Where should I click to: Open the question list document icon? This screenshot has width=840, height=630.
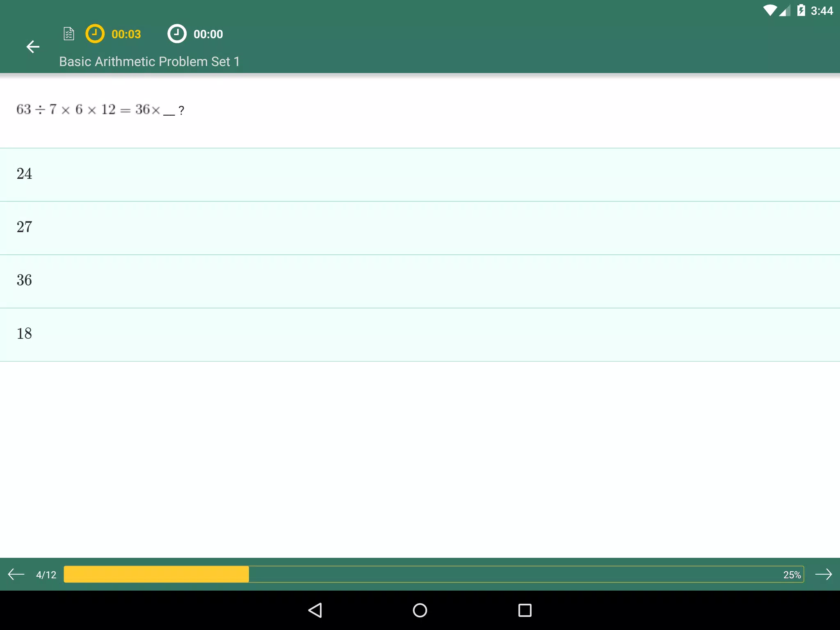[x=69, y=34]
